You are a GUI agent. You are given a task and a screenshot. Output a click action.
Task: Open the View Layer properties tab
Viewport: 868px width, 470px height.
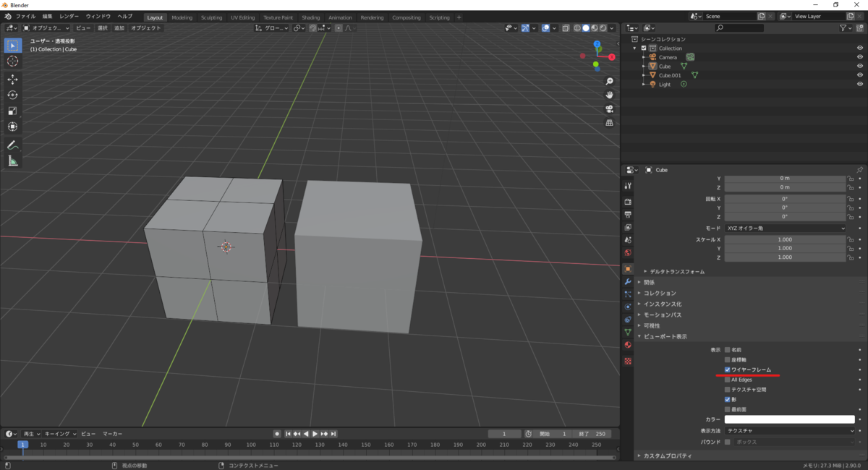(x=628, y=228)
